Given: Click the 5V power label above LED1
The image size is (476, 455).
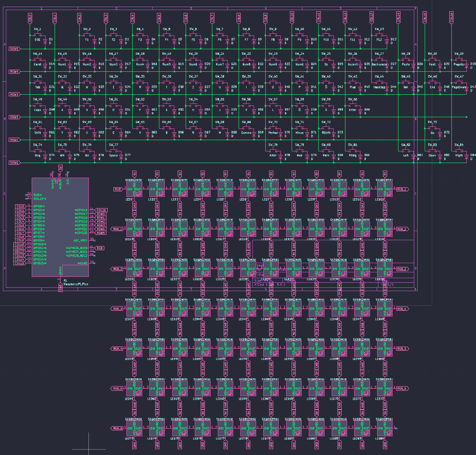Looking at the screenshot, I should tap(134, 174).
